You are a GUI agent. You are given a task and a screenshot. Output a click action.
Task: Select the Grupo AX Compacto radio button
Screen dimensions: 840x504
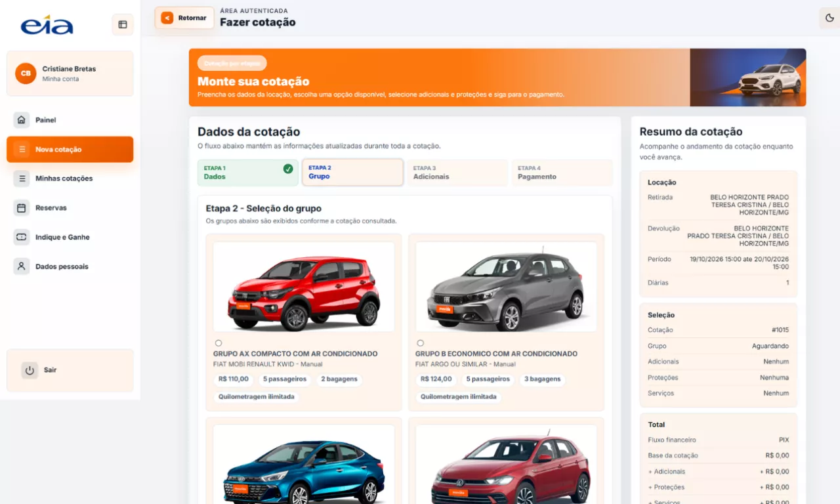[x=219, y=343]
